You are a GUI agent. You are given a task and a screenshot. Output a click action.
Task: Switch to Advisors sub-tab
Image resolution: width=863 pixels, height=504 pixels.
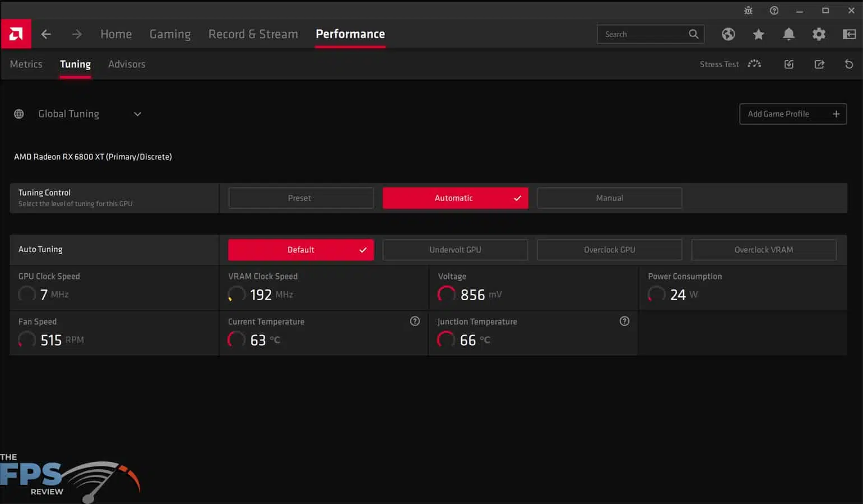(x=127, y=64)
